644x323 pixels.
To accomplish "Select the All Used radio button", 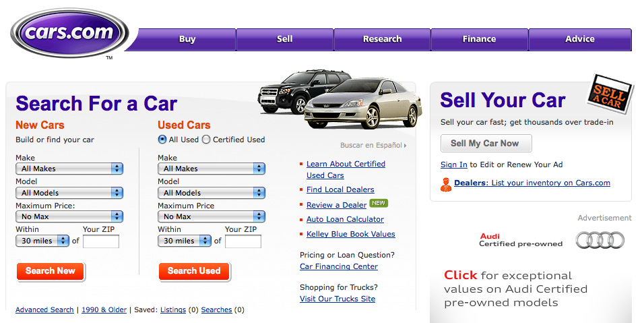I will pyautogui.click(x=162, y=140).
